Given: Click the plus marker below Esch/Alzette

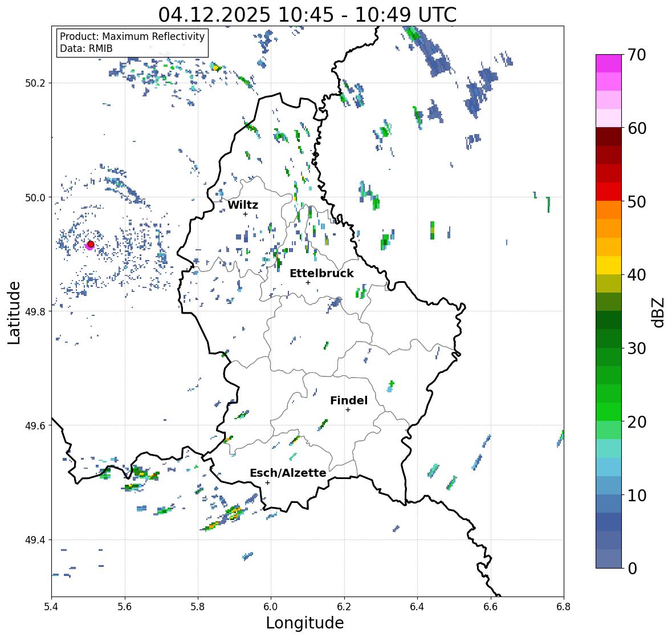Looking at the screenshot, I should 267,482.
